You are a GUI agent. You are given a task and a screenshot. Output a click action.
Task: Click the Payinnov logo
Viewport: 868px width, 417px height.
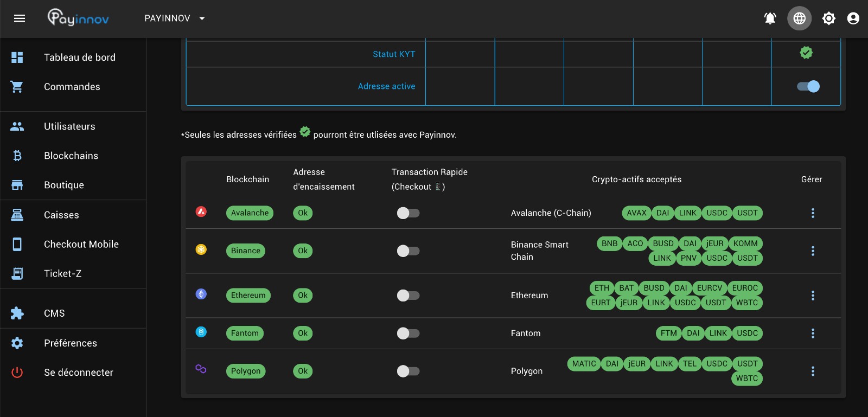pos(79,18)
